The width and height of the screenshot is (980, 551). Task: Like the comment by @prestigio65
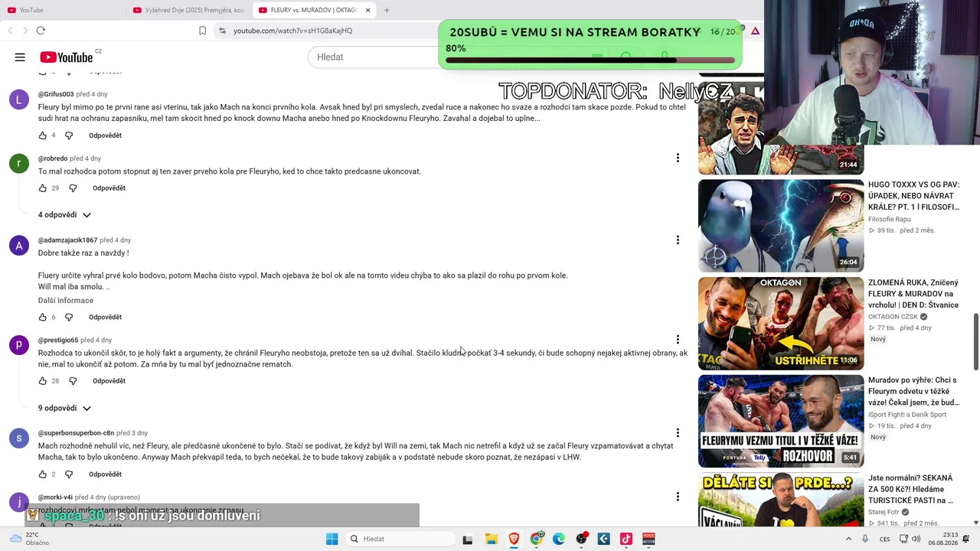pyautogui.click(x=42, y=381)
